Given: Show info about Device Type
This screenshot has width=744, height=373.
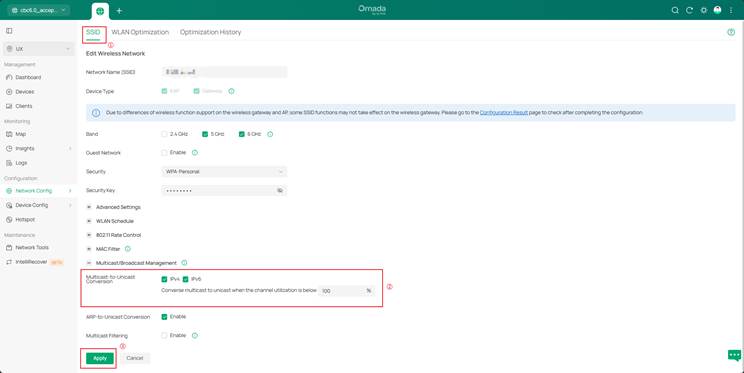Looking at the screenshot, I should tap(231, 91).
